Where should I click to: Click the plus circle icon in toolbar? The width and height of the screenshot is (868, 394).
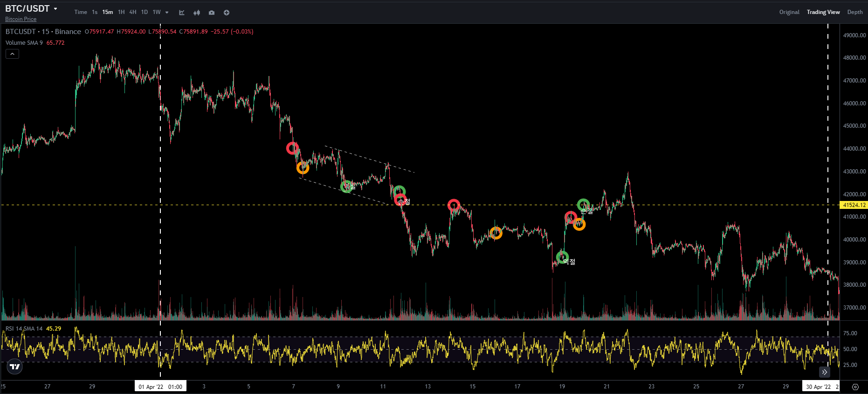[x=227, y=13]
